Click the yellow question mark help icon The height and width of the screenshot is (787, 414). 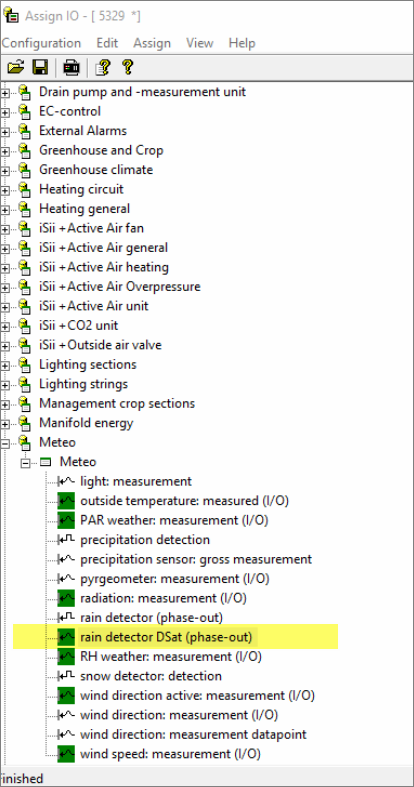[x=127, y=67]
